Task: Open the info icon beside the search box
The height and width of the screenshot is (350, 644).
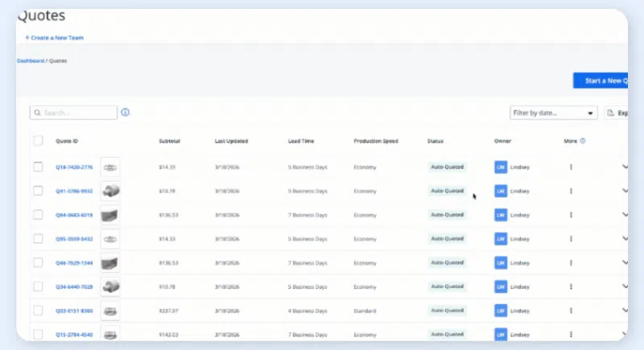Action: 126,112
